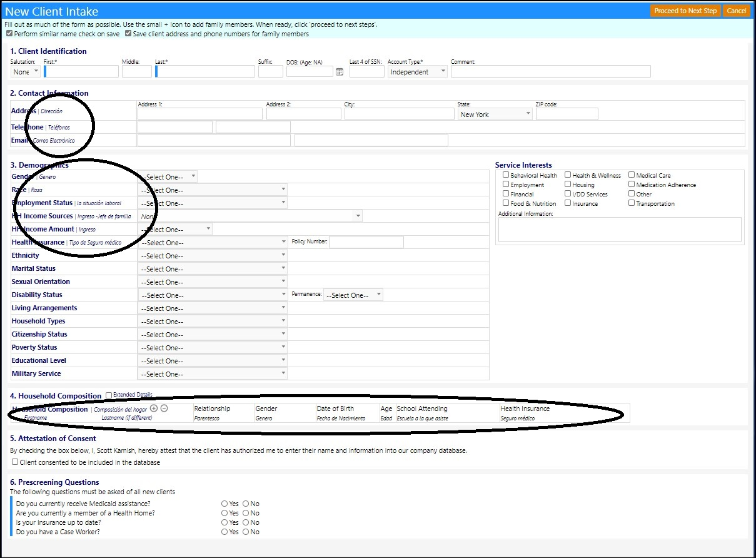Open the Poverty Status dropdown
The height and width of the screenshot is (558, 756).
[x=213, y=348]
